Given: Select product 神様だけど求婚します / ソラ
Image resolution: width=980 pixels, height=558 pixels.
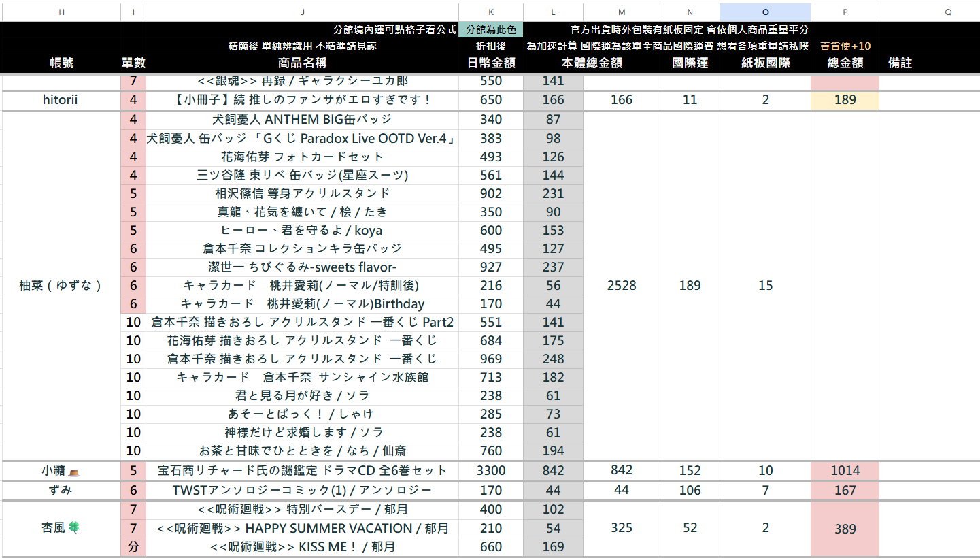Looking at the screenshot, I should pyautogui.click(x=302, y=432).
